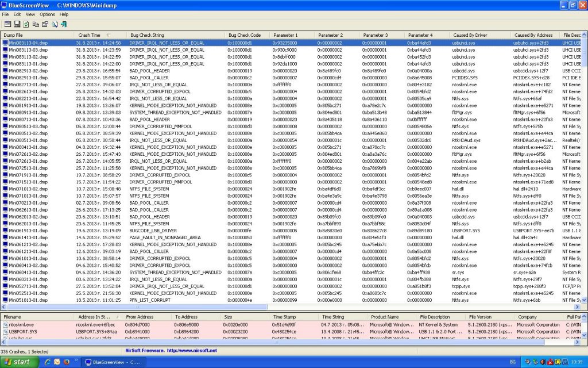Click the Save selected items floppy icon
This screenshot has width=588, height=368.
tap(17, 24)
